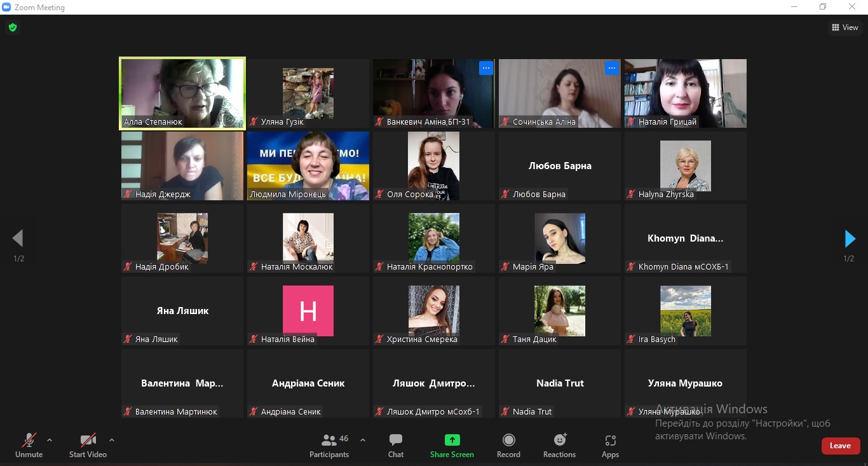Select Алла Степанюк video tile

click(182, 93)
